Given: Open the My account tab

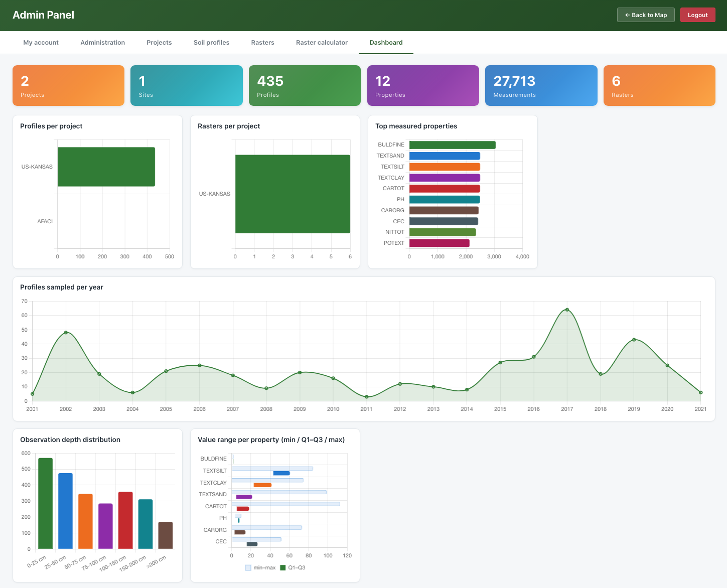Looking at the screenshot, I should [x=41, y=43].
